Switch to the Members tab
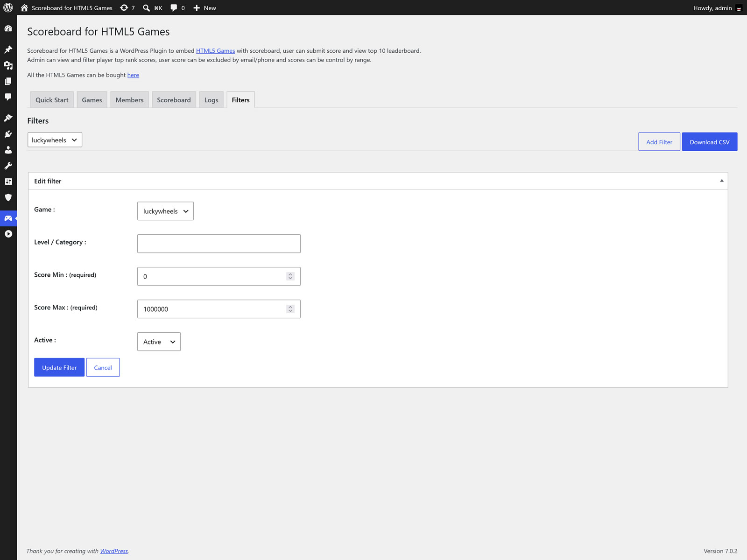Viewport: 747px width, 560px height. pyautogui.click(x=129, y=100)
